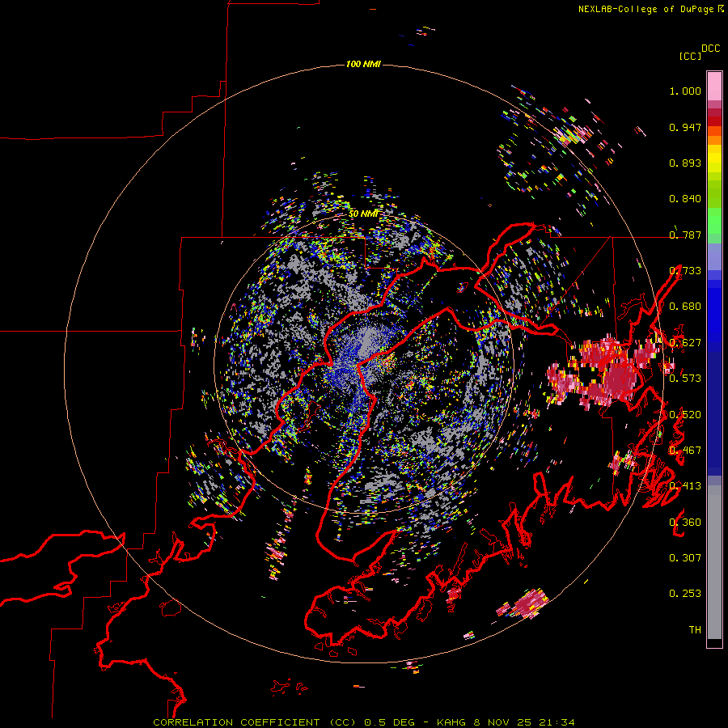Select the 0.733 scale value
Viewport: 728px width, 728px height.
pos(685,271)
